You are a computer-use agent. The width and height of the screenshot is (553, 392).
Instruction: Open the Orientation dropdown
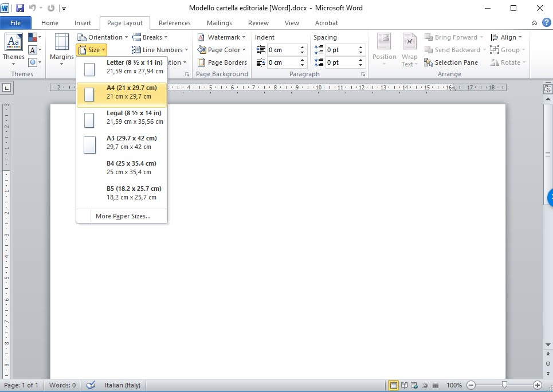pos(103,37)
